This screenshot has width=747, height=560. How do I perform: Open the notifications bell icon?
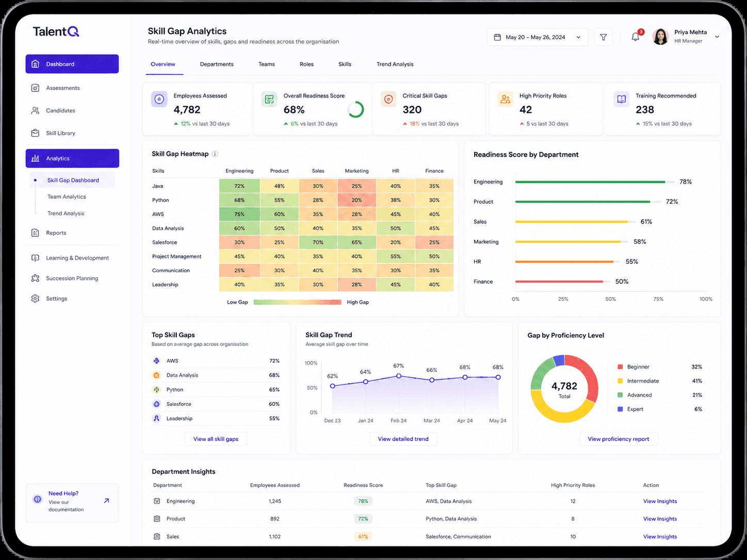tap(636, 37)
